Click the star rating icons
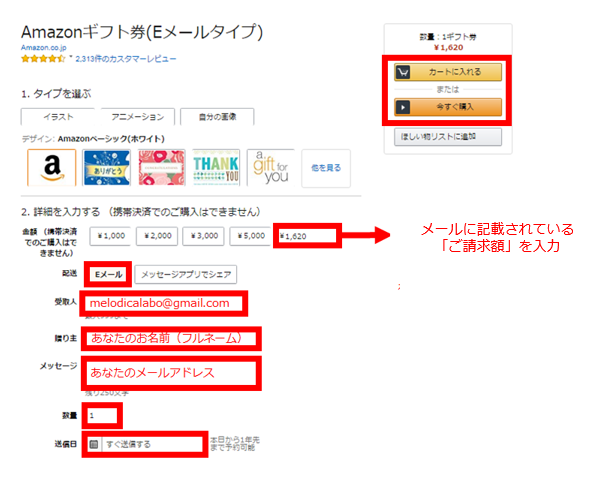Image resolution: width=607 pixels, height=479 pixels. (43, 58)
